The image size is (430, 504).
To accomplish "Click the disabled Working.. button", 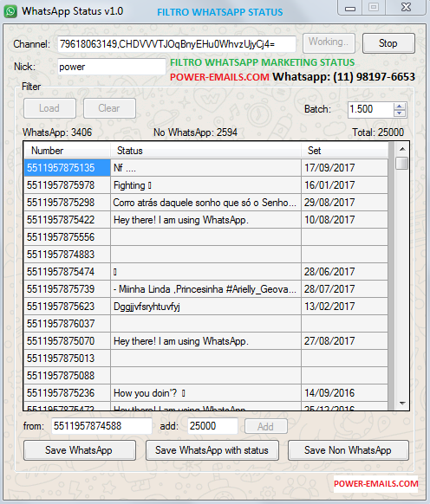I will [329, 43].
